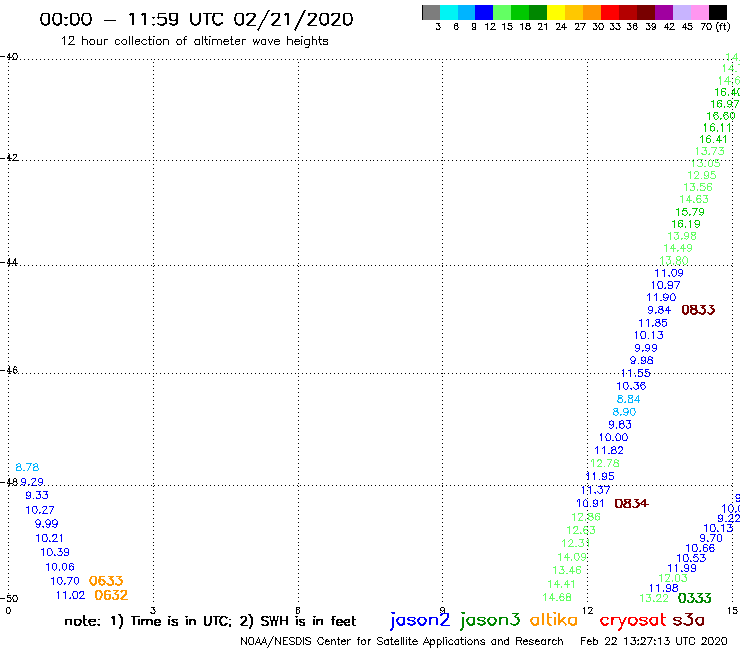Click wave height value 12.03
This screenshot has height=650, width=740.
tap(673, 578)
